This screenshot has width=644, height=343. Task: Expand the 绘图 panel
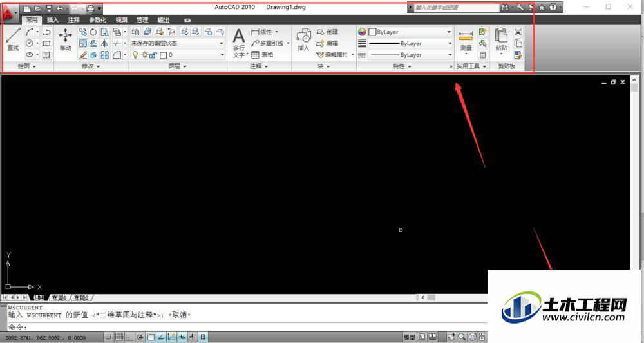click(x=27, y=66)
